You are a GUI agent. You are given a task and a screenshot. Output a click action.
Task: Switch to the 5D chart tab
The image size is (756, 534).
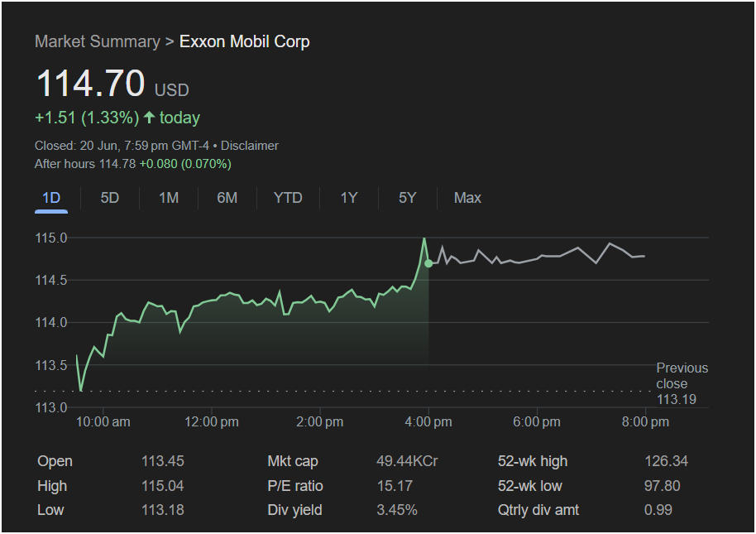coord(109,198)
